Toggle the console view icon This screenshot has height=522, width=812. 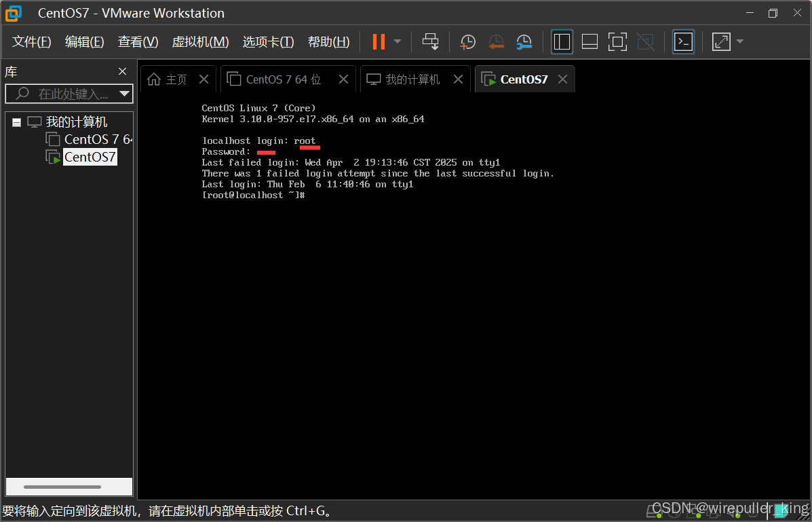click(x=684, y=41)
